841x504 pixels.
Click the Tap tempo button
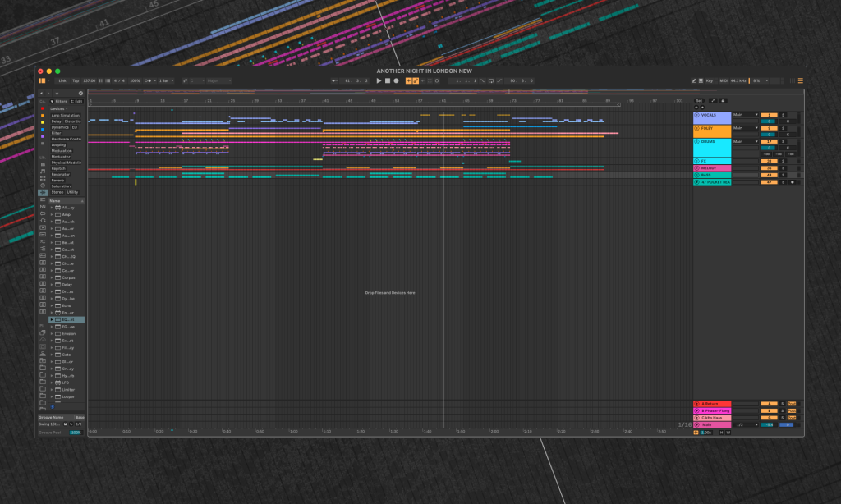point(75,80)
